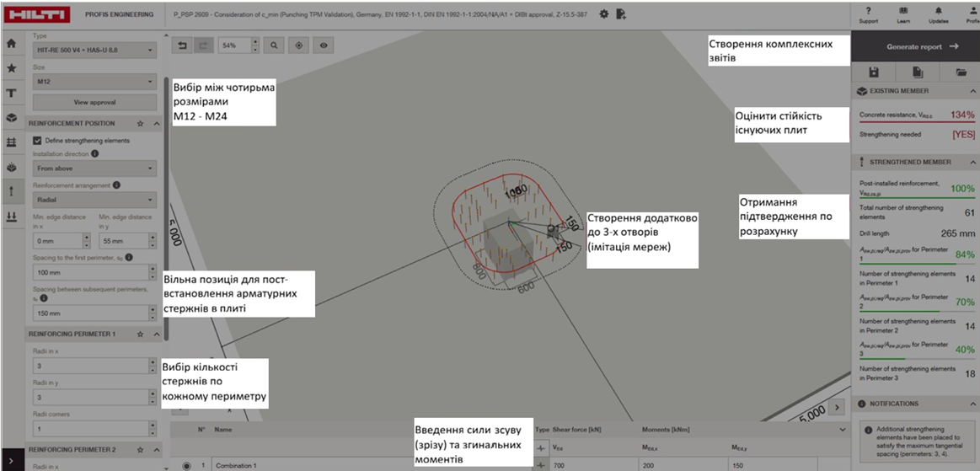Collapse the Notifications panel
Screen dimensions: 980x471
pyautogui.click(x=972, y=404)
